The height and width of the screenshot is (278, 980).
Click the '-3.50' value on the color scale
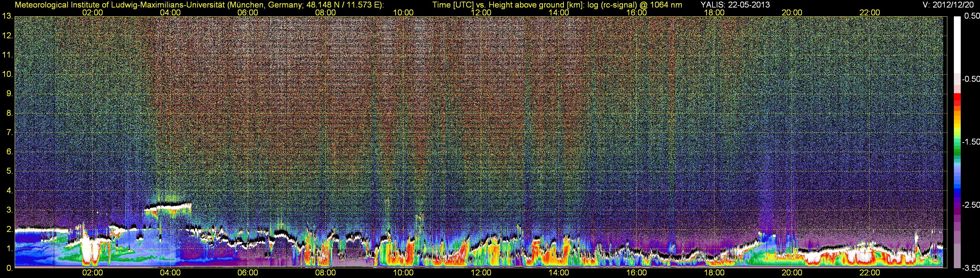click(x=971, y=268)
